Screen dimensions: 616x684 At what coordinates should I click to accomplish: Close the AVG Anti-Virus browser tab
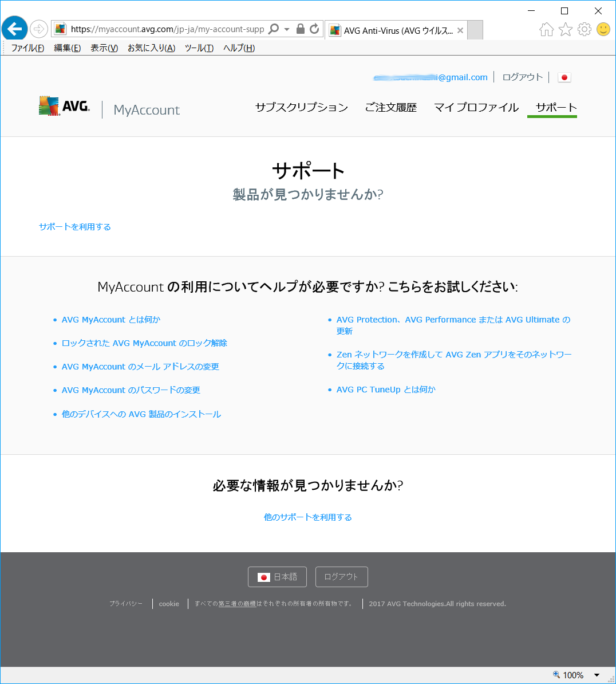pos(460,30)
